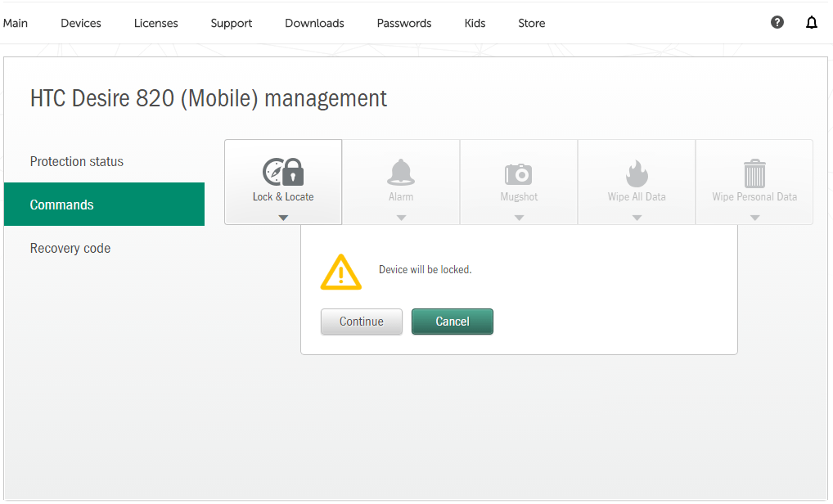The image size is (833, 504).
Task: Open the Devices menu item
Action: [81, 24]
